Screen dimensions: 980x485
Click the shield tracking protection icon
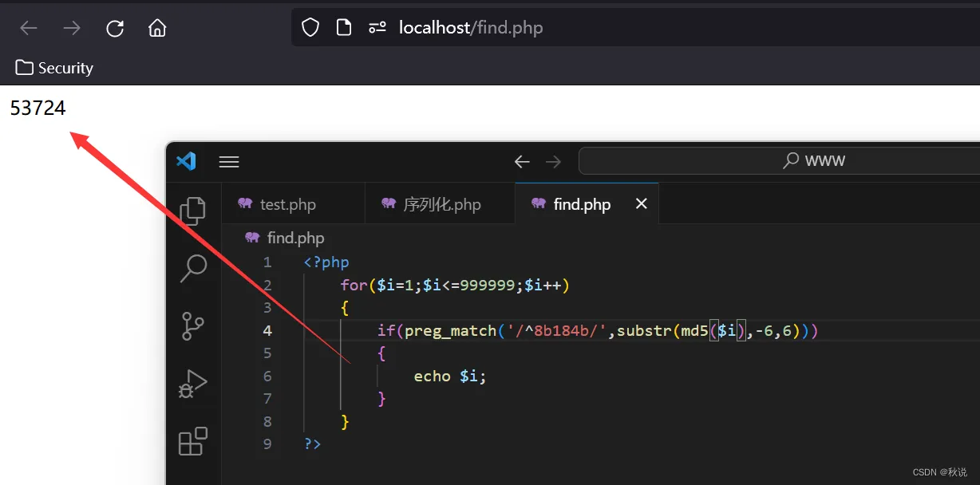(x=310, y=28)
